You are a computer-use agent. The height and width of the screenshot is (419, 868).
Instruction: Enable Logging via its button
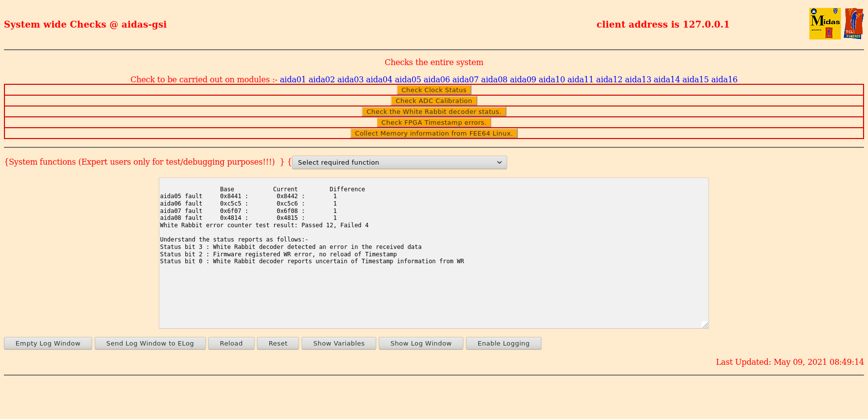tap(503, 344)
